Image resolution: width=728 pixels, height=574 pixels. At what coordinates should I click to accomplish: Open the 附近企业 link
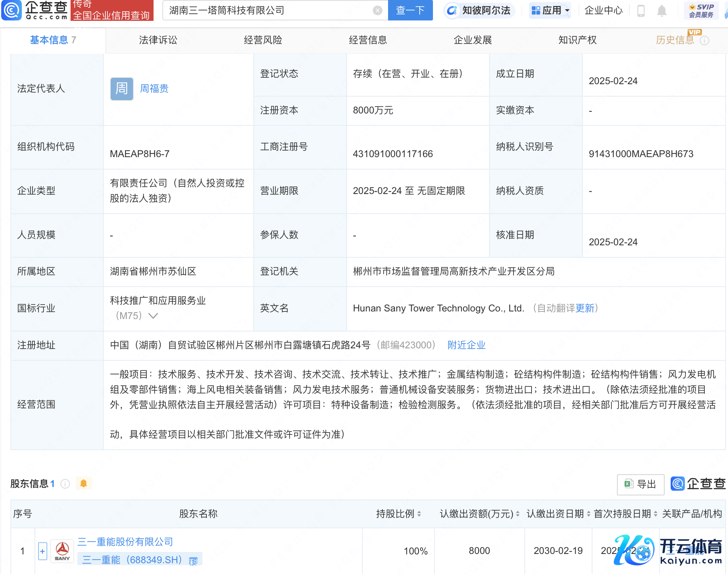(466, 345)
